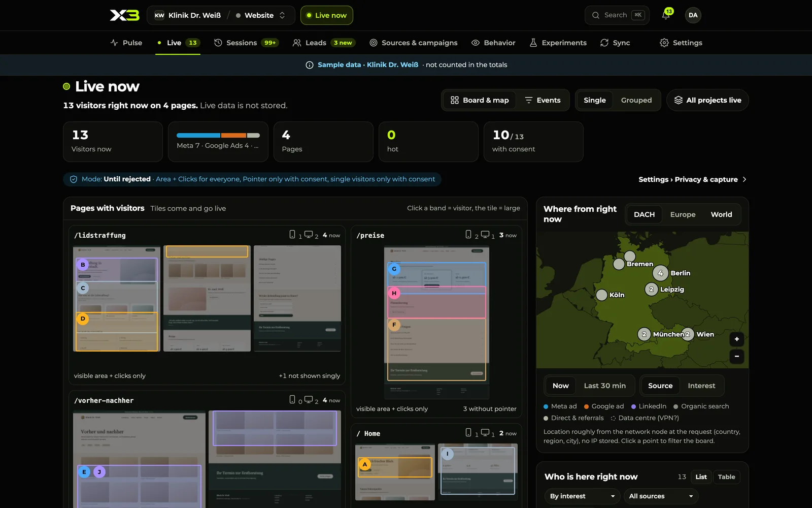This screenshot has width=812, height=508.
Task: Select the Live tab
Action: point(178,43)
